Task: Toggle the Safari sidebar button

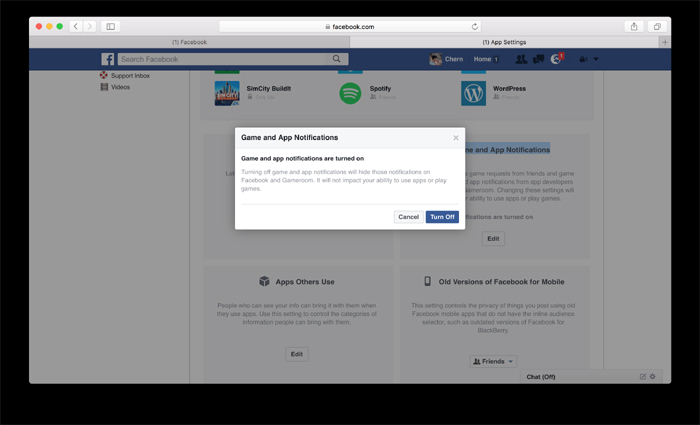Action: pos(110,26)
